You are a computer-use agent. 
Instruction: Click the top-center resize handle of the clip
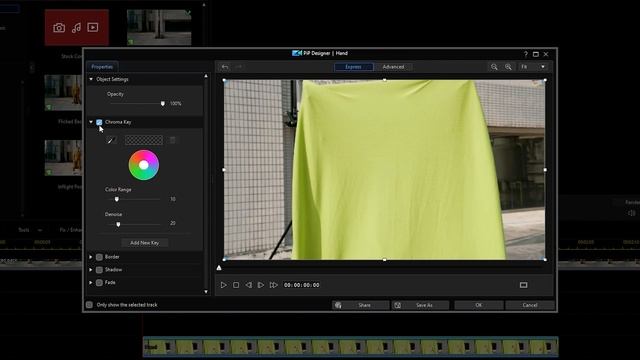coord(384,80)
